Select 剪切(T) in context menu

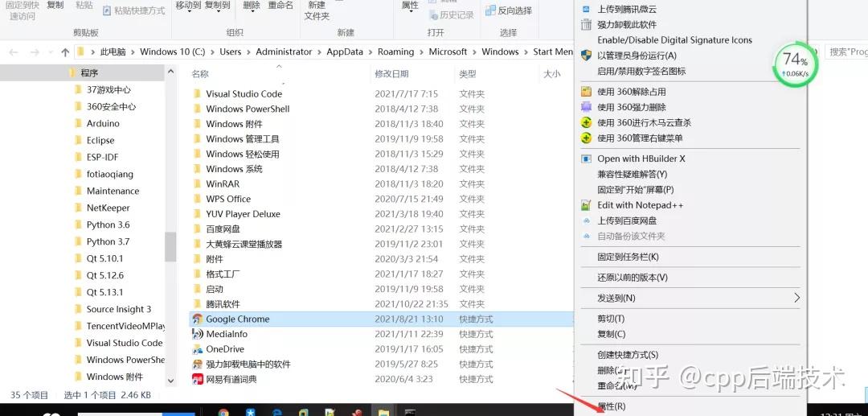point(611,319)
